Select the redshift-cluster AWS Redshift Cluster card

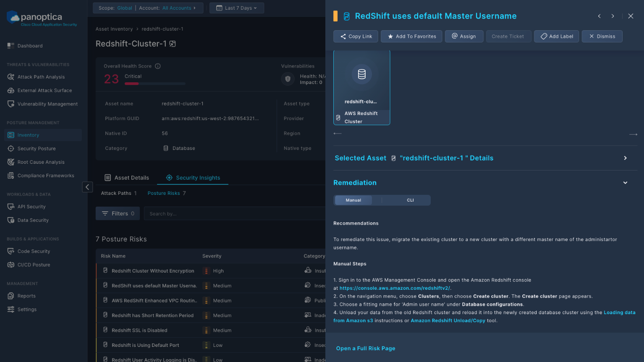[361, 88]
